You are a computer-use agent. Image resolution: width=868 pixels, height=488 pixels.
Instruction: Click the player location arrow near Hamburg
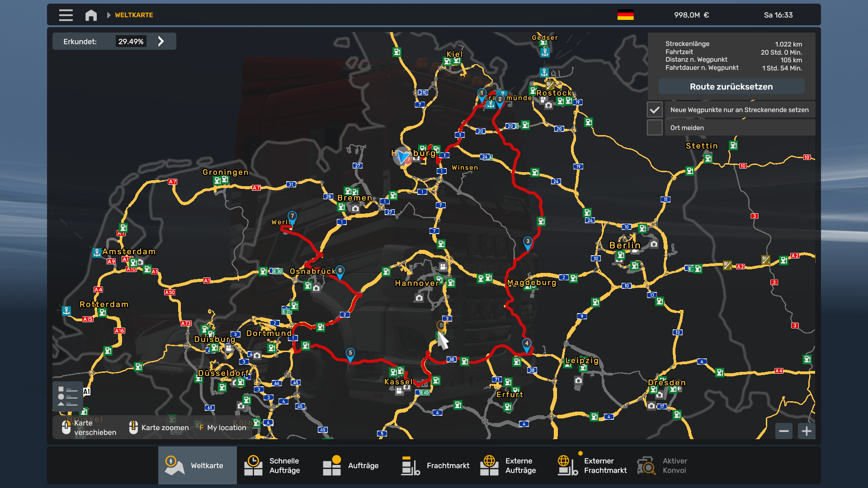(x=402, y=156)
